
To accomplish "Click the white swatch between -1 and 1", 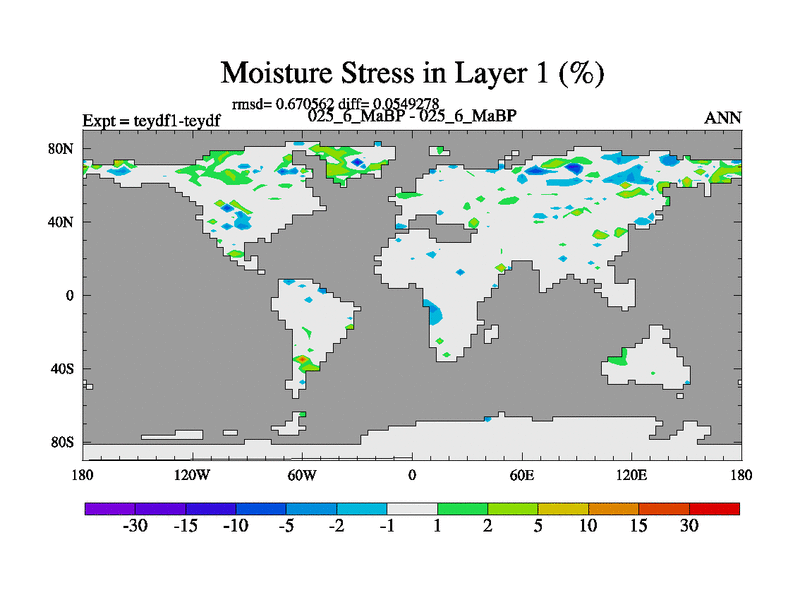I will point(412,509).
